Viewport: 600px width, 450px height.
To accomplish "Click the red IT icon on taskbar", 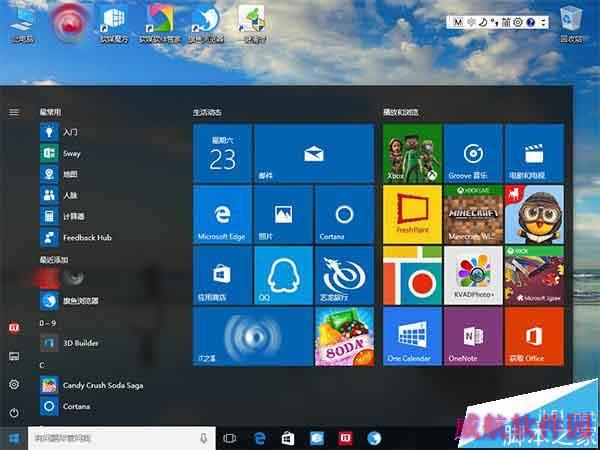I will (x=346, y=439).
